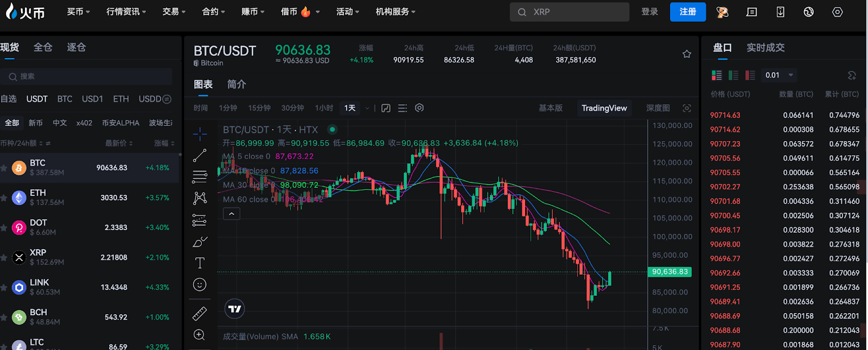Select the brush drawing tool
The height and width of the screenshot is (350, 868).
(200, 241)
